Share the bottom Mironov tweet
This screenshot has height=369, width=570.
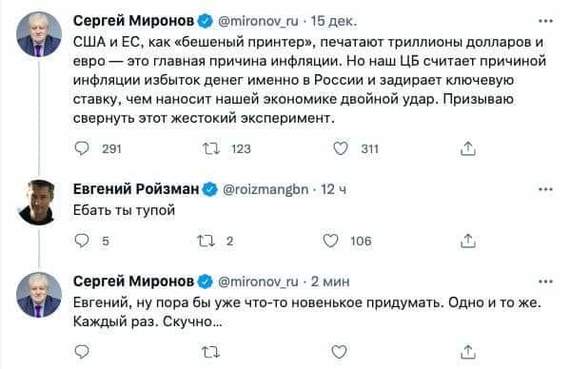coord(468,352)
